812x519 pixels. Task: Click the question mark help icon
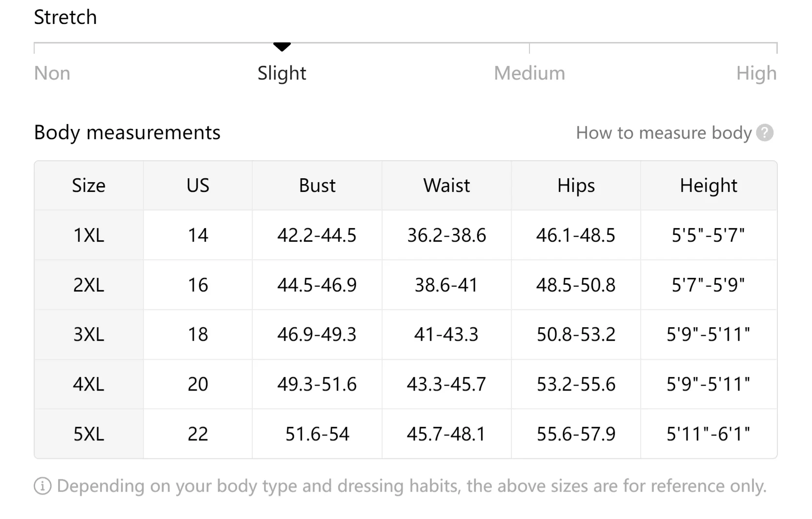point(765,133)
